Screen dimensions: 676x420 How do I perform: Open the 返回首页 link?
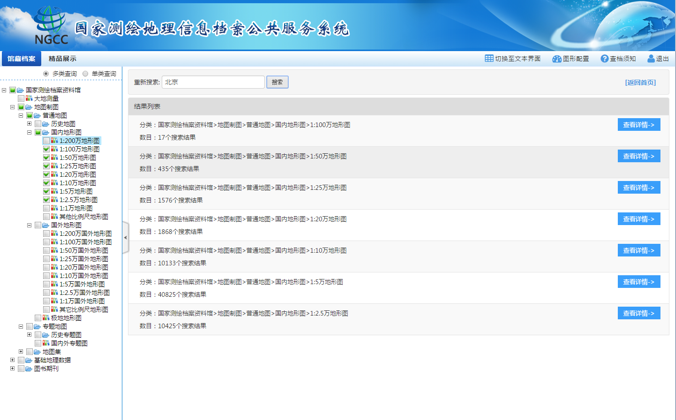(x=640, y=82)
